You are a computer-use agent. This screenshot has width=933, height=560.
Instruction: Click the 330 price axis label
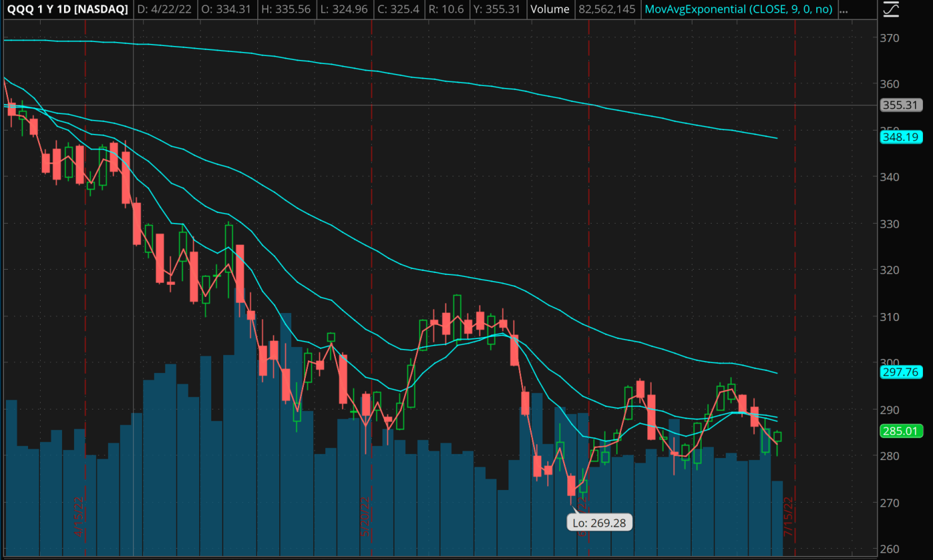point(891,224)
